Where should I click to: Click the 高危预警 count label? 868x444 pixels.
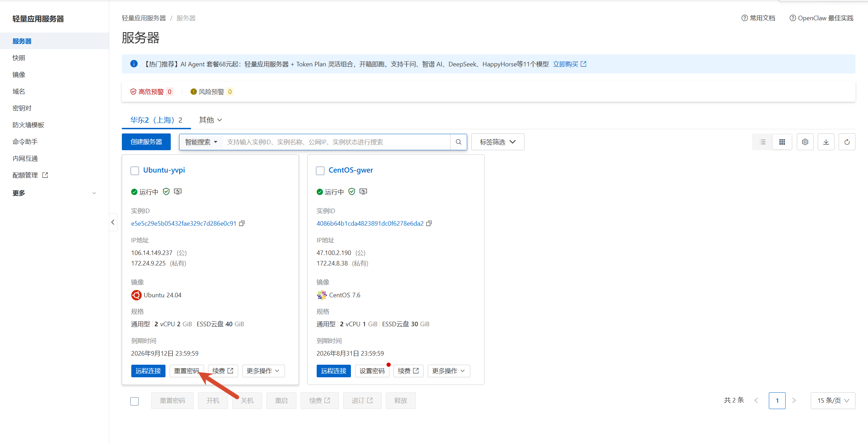pos(169,92)
